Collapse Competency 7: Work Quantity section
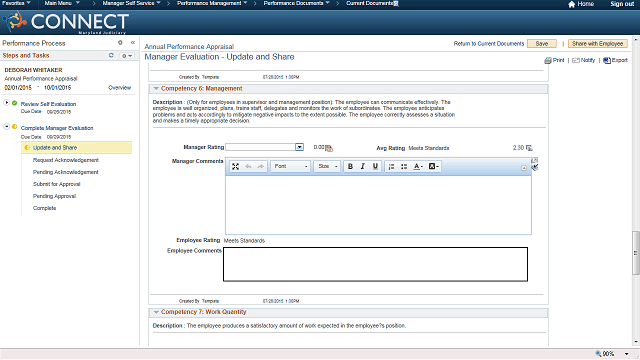This screenshot has width=640, height=360. pyautogui.click(x=156, y=312)
